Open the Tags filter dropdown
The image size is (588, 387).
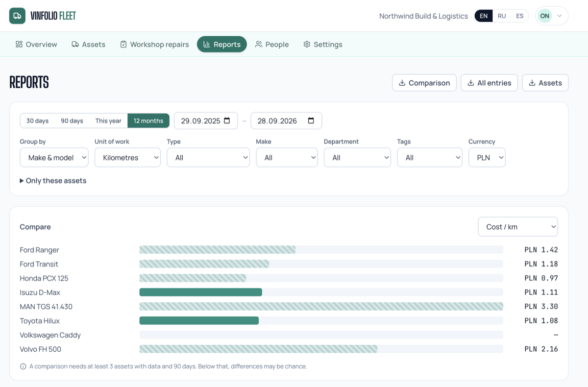[430, 158]
